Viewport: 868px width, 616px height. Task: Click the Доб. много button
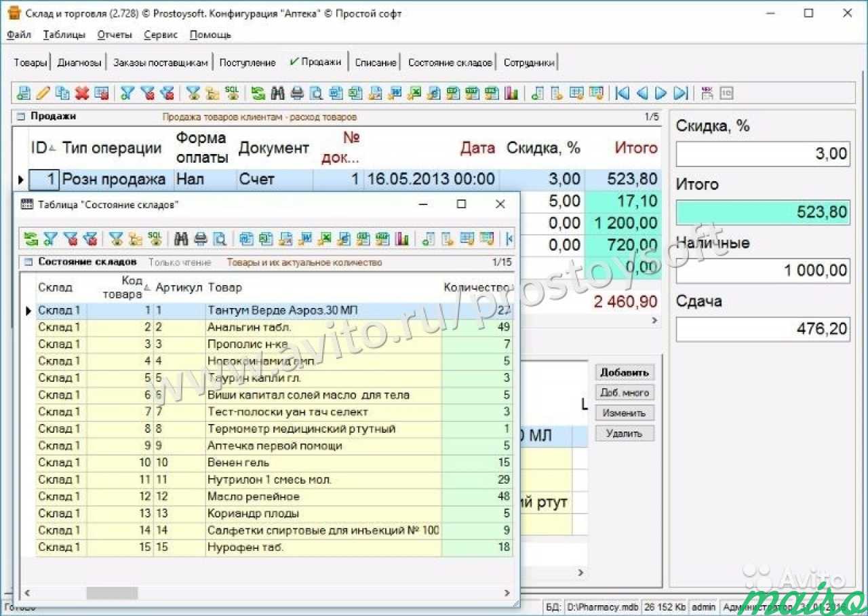(625, 393)
